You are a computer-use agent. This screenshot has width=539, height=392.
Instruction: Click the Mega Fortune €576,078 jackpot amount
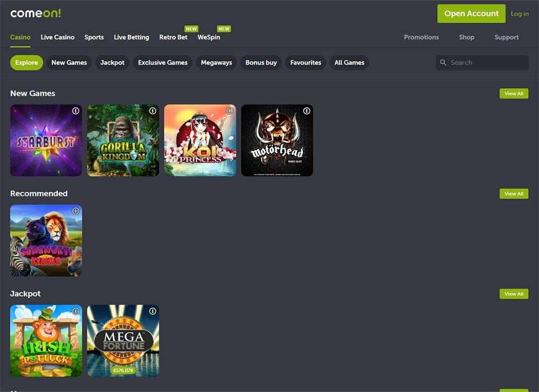(123, 370)
